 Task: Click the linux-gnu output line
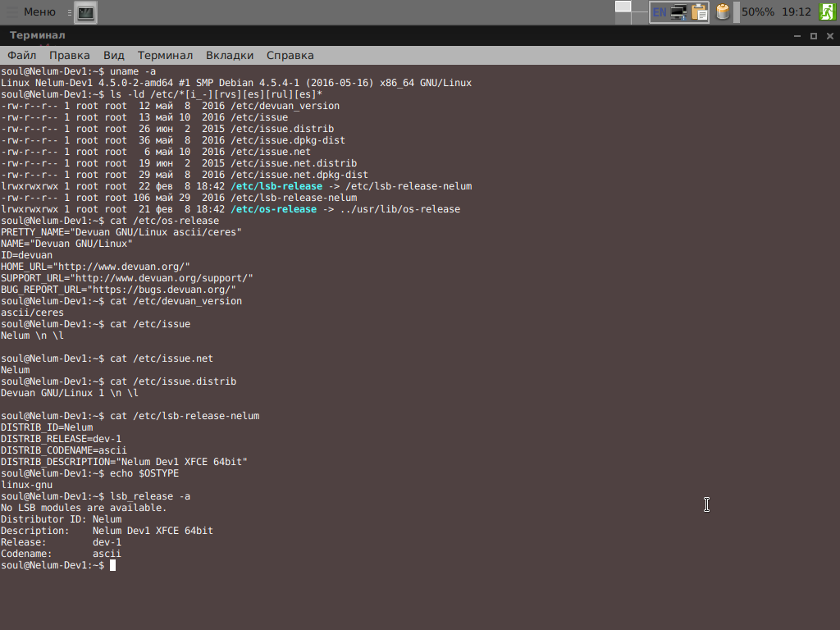[x=27, y=485]
